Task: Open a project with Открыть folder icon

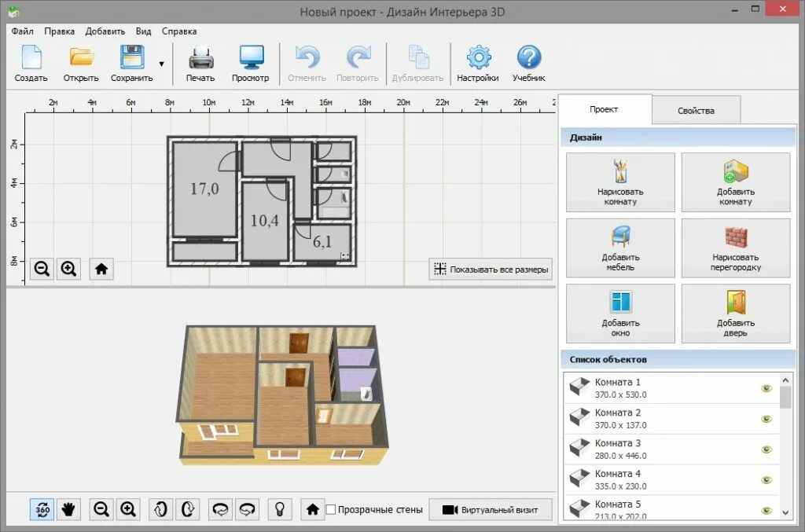Action: coord(81,63)
